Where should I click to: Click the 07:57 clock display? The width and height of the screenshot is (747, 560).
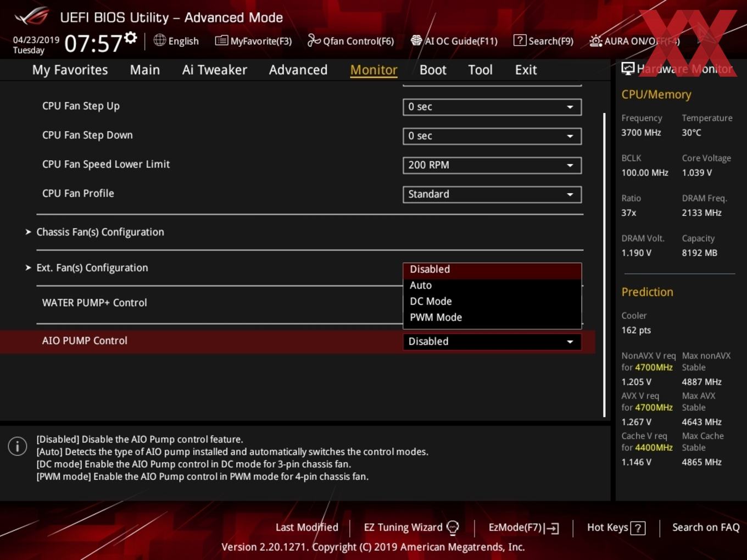pyautogui.click(x=93, y=43)
